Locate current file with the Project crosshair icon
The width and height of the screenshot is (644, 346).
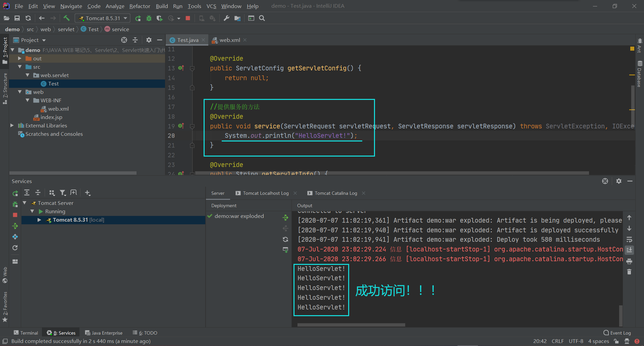coord(124,40)
